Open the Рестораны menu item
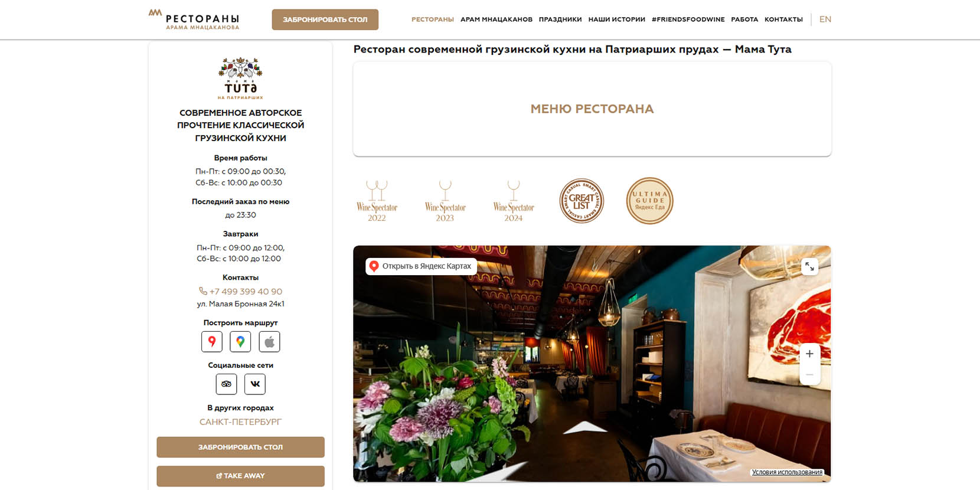This screenshot has width=980, height=490. click(x=433, y=19)
